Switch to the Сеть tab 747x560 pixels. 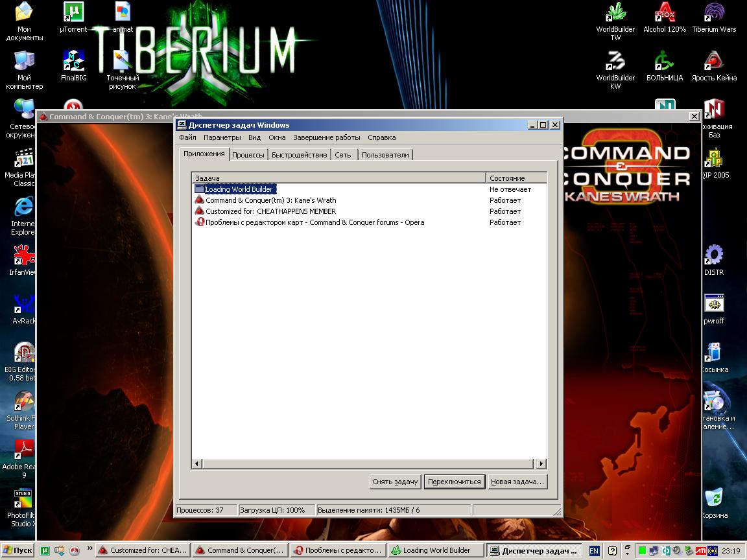click(343, 155)
